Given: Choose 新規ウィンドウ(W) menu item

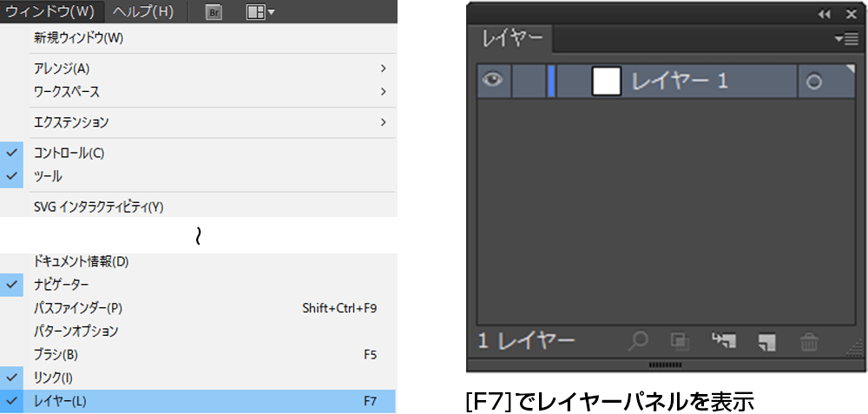Looking at the screenshot, I should pyautogui.click(x=198, y=38).
